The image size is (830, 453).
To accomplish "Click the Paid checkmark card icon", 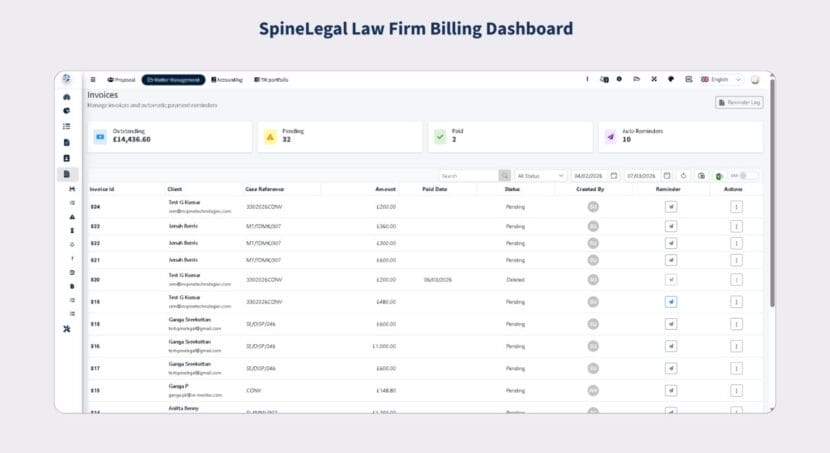I will (440, 137).
